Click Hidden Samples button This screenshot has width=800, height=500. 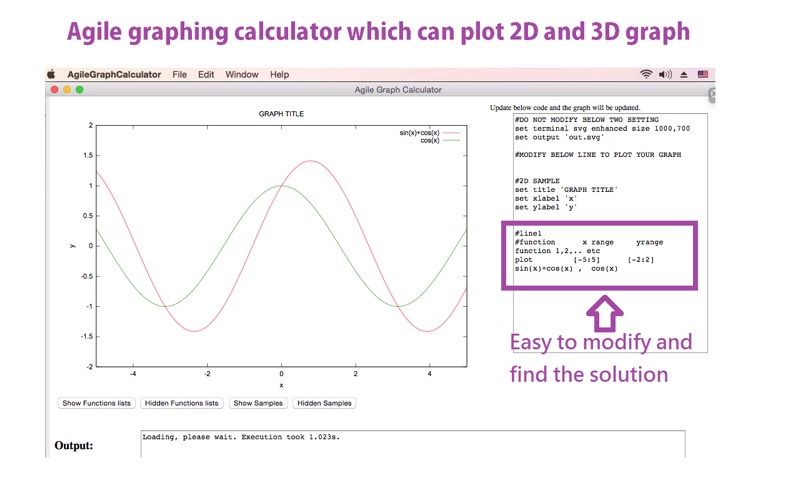324,403
